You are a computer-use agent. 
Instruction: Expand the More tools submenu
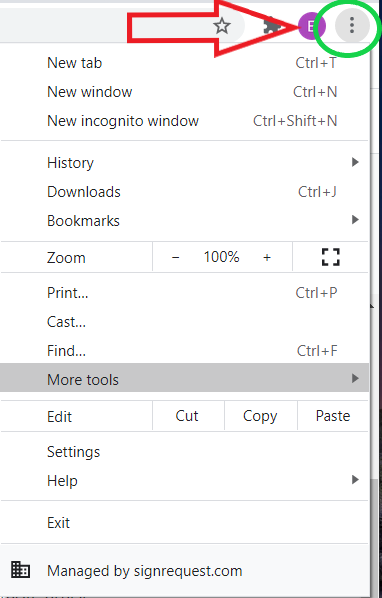185,378
